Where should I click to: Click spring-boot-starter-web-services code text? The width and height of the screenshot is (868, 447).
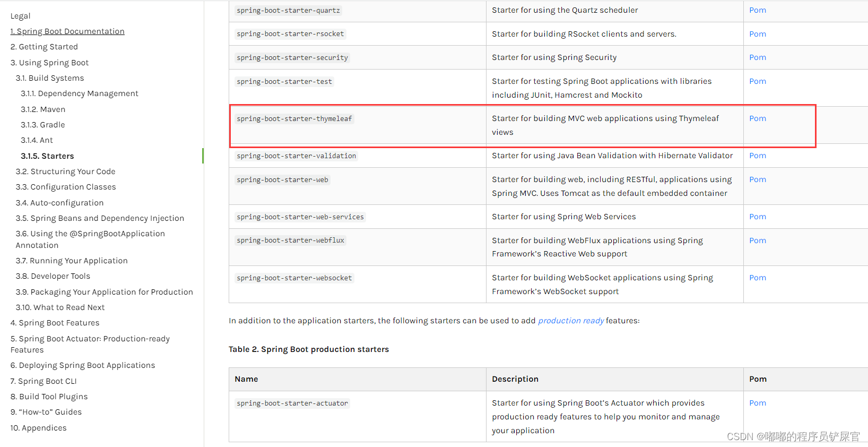300,217
